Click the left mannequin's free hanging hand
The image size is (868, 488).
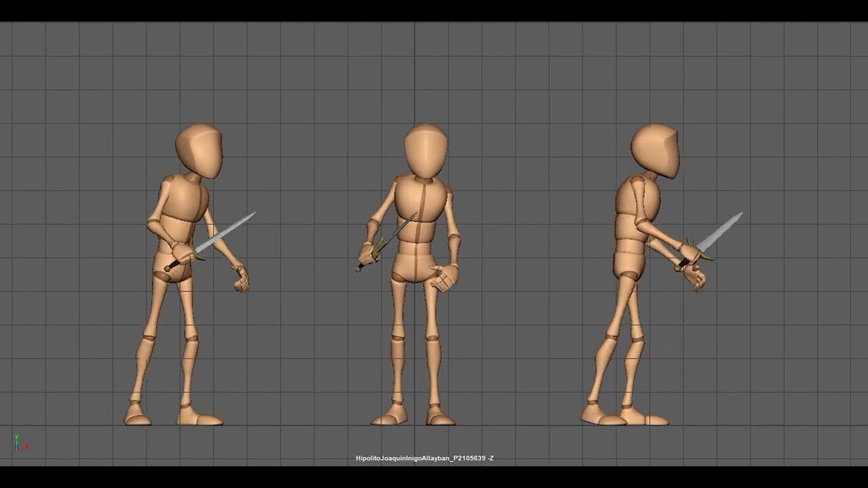point(241,278)
